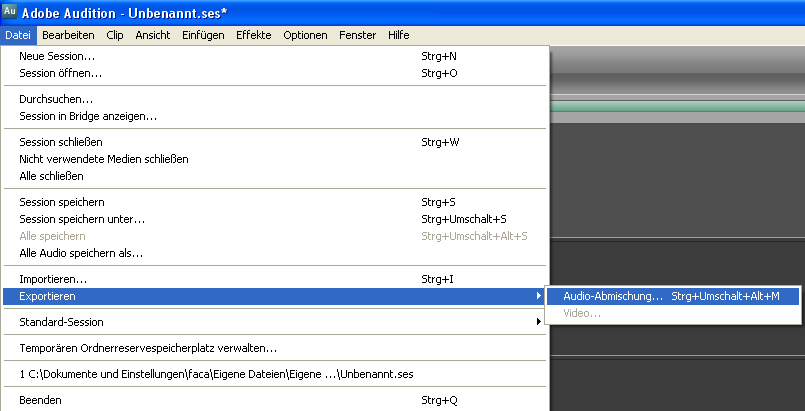Screen dimensions: 805x411
Task: Select Nicht verwendete Medien schließen
Action: 275,159
